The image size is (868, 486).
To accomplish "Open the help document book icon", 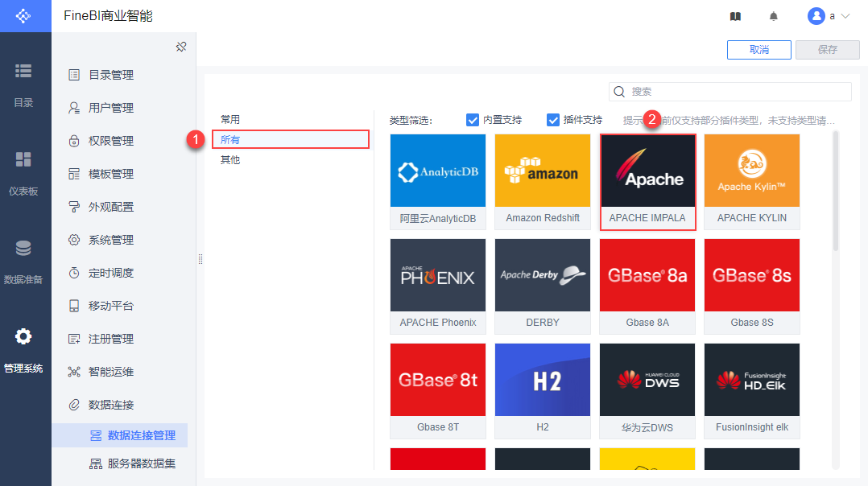I will coord(735,16).
